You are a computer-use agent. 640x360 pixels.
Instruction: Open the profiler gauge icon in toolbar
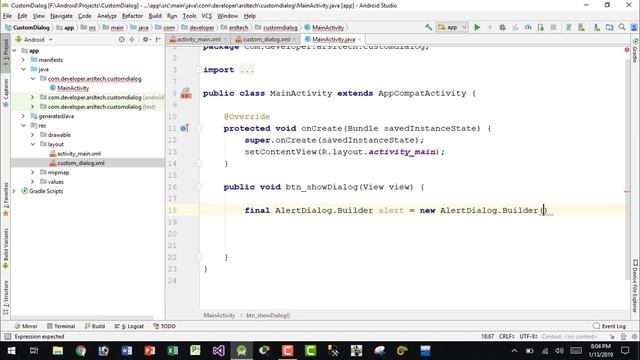pos(528,27)
